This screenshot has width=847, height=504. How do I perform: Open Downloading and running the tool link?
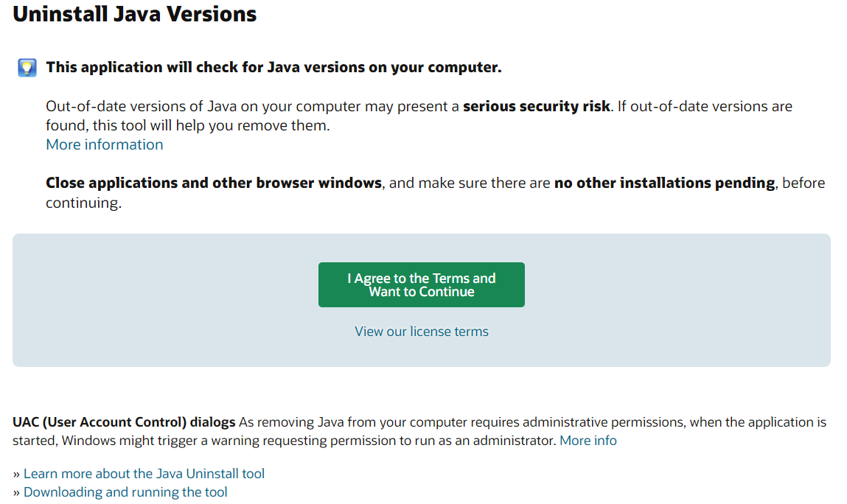point(125,492)
